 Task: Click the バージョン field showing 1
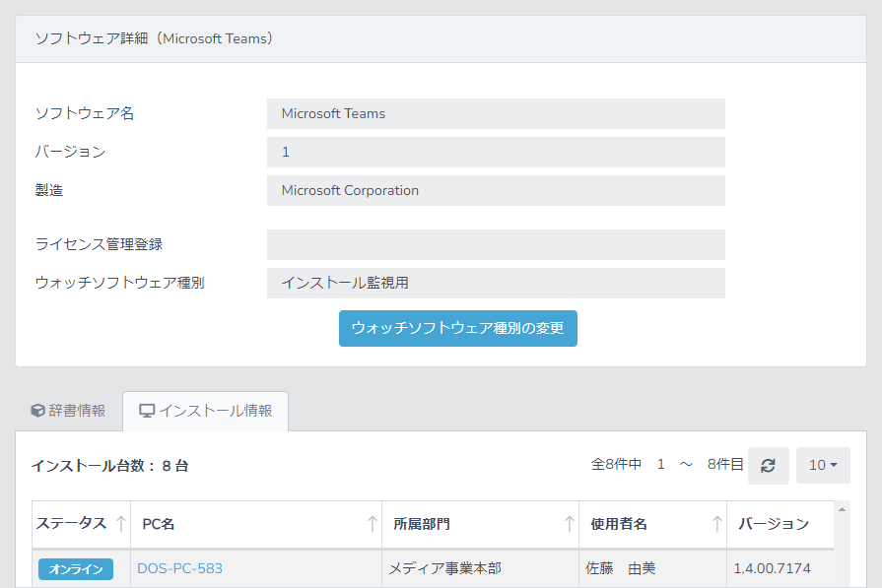click(496, 152)
